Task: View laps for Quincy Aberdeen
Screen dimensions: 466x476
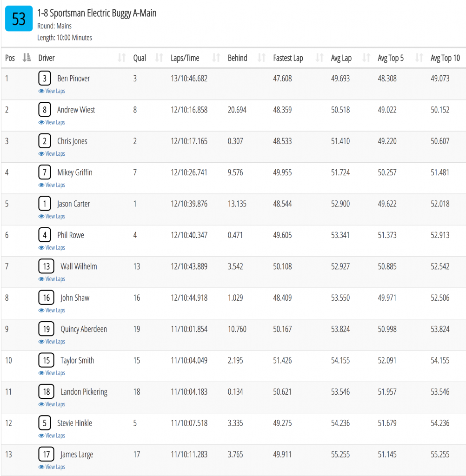Action: coord(52,342)
